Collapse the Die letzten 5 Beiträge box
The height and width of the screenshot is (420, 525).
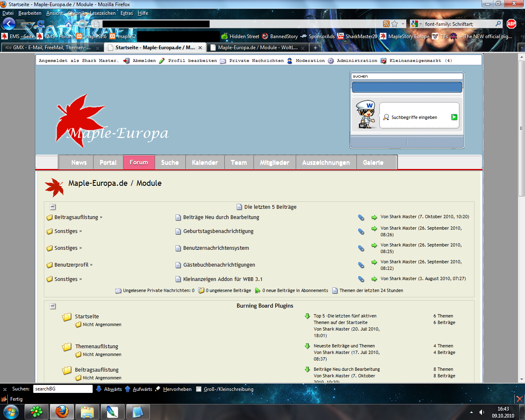click(53, 207)
